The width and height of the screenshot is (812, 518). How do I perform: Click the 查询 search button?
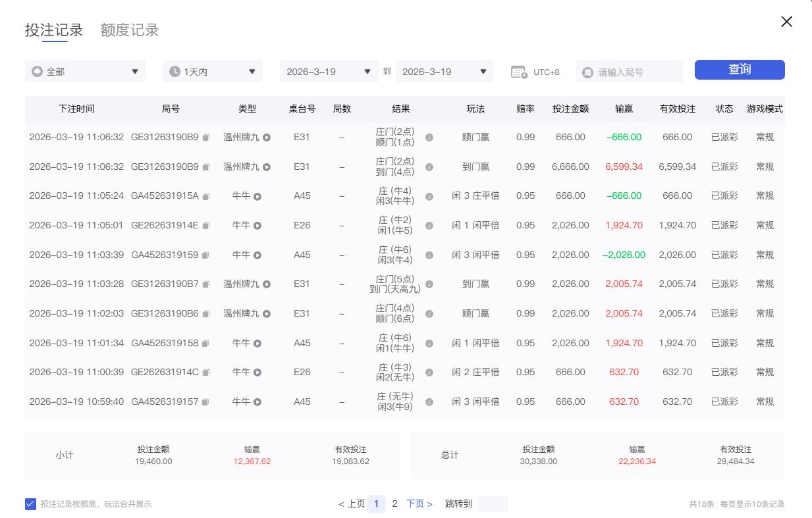(x=739, y=70)
